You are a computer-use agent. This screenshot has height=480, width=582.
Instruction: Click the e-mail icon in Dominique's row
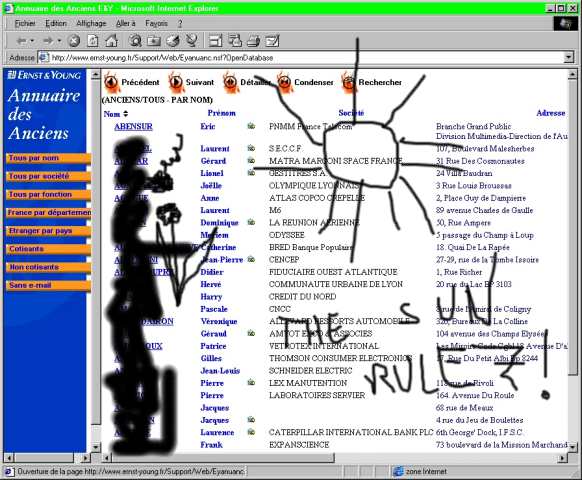(x=251, y=222)
